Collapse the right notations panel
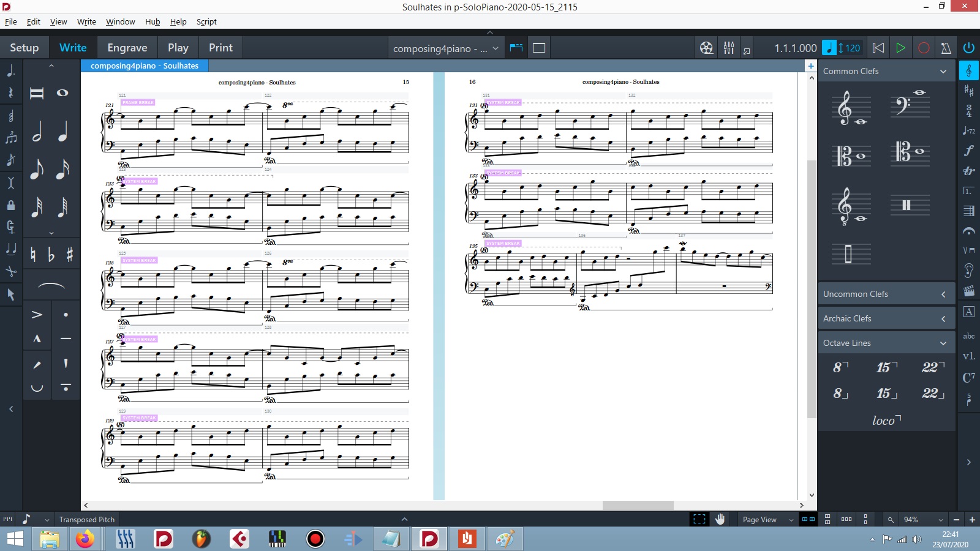 click(969, 462)
